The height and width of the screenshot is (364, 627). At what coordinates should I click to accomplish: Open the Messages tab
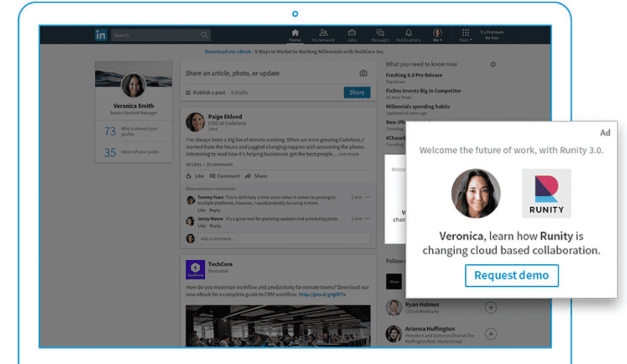pyautogui.click(x=380, y=35)
